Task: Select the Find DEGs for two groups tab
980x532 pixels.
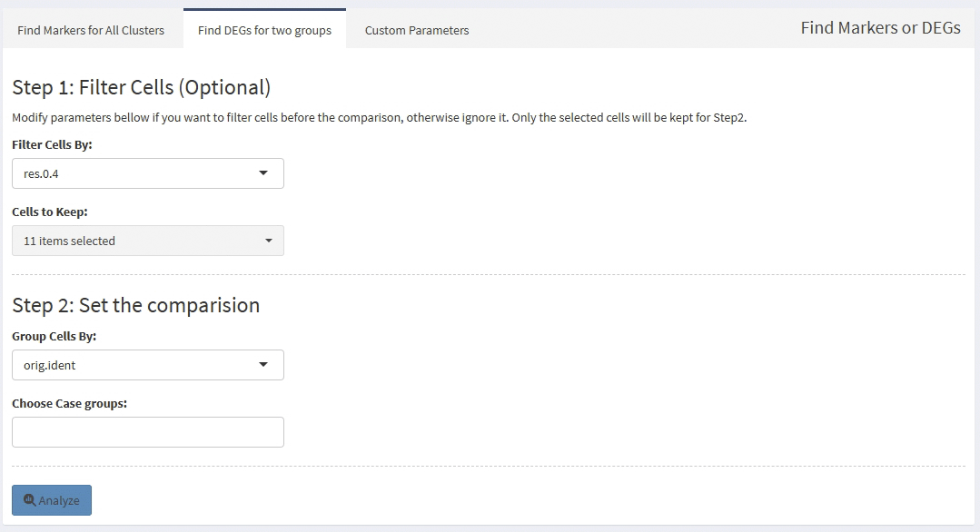Action: pos(264,30)
